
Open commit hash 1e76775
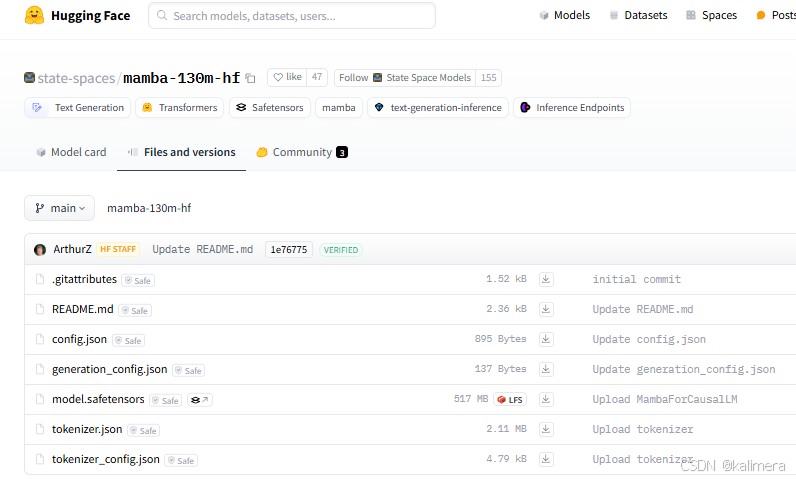[x=289, y=250]
